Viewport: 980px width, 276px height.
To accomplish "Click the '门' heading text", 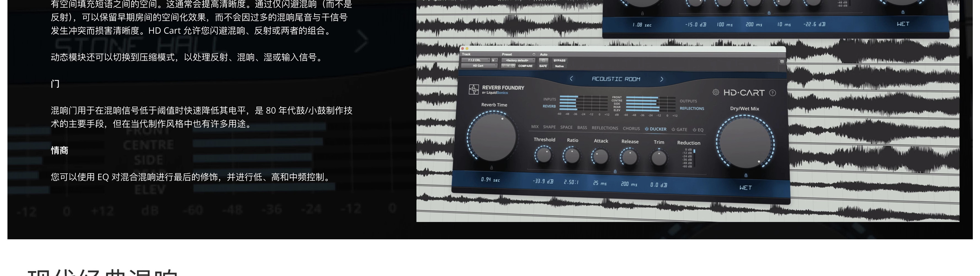I will (x=55, y=84).
